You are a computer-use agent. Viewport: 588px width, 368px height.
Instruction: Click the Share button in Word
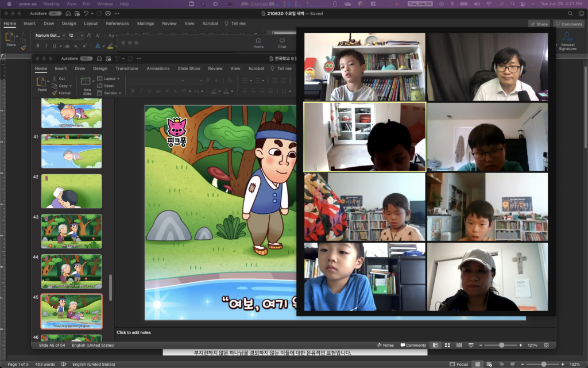point(539,24)
